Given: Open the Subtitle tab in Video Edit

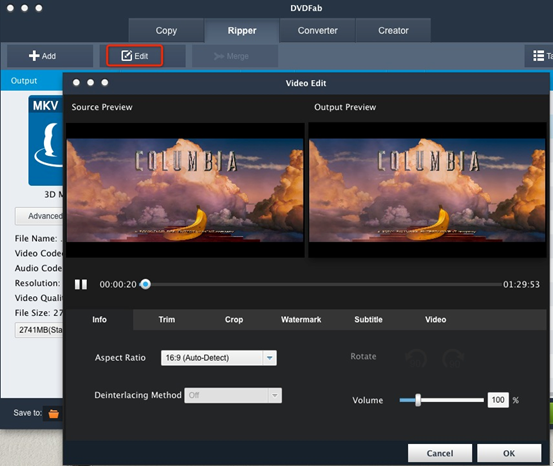Looking at the screenshot, I should 369,320.
